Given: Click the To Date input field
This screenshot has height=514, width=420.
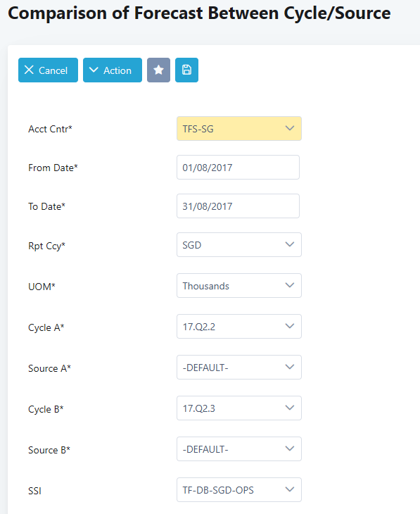Looking at the screenshot, I should [x=238, y=206].
